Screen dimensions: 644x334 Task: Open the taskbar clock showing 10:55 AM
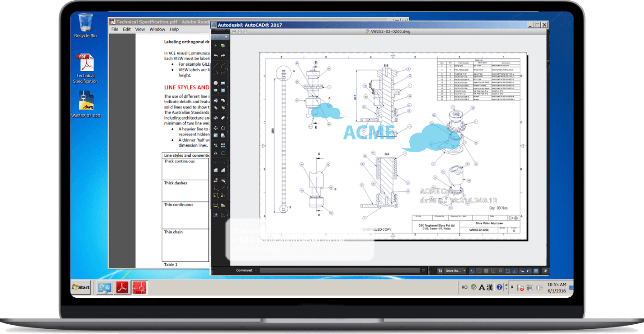coord(556,288)
